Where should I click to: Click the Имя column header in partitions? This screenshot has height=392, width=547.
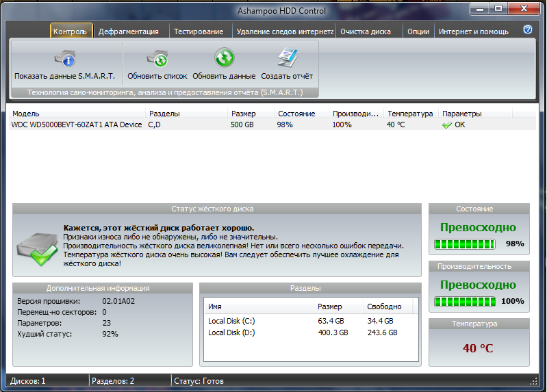pos(259,306)
